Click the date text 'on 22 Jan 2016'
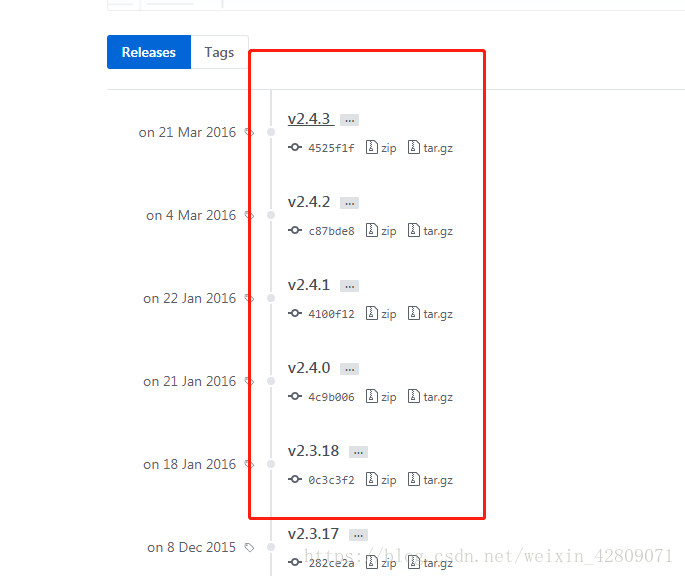 [x=190, y=298]
